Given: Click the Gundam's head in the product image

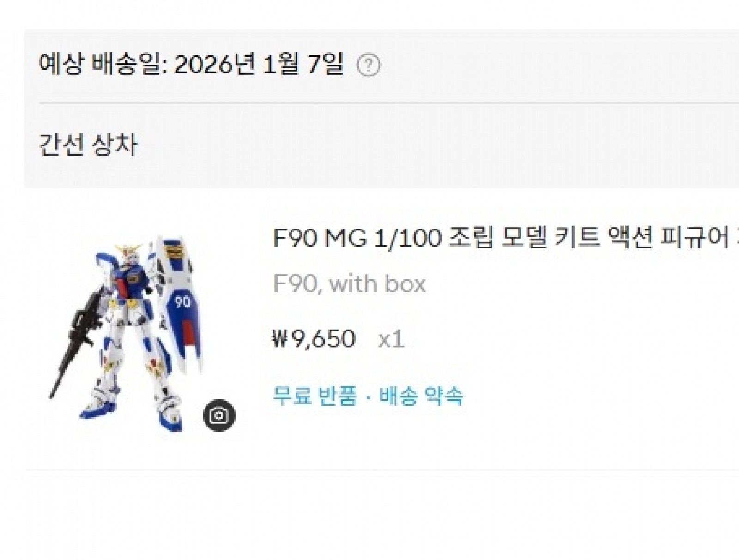Looking at the screenshot, I should click(130, 254).
